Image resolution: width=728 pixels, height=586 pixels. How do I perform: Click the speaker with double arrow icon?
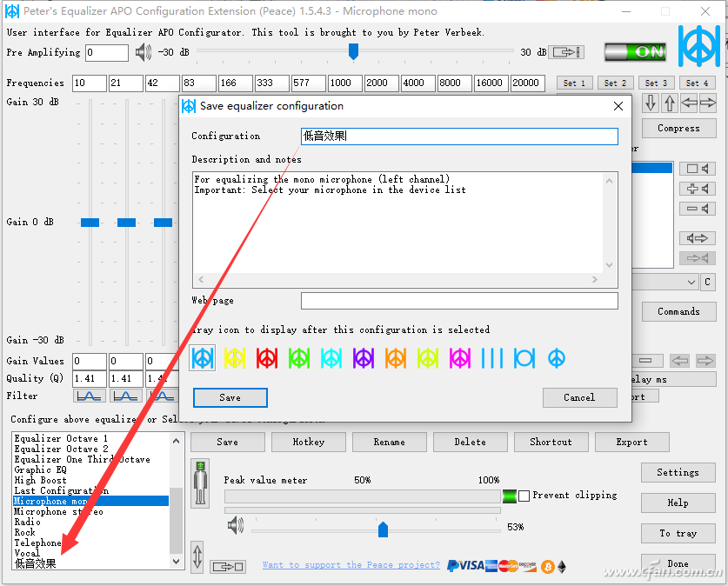click(698, 238)
